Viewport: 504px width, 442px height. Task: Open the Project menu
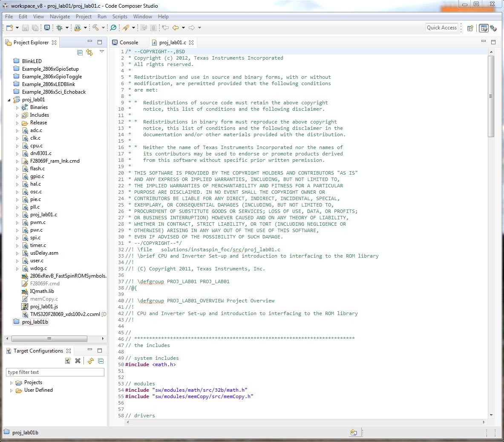(84, 16)
